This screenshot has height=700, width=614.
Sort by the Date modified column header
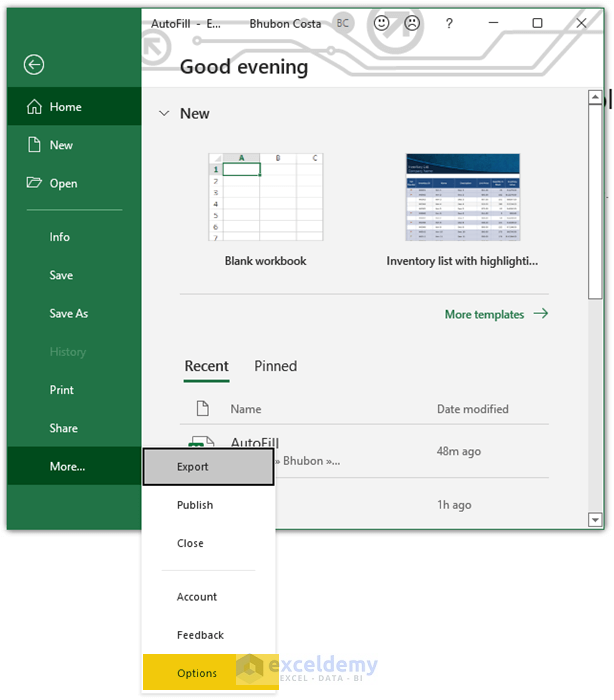coord(472,409)
